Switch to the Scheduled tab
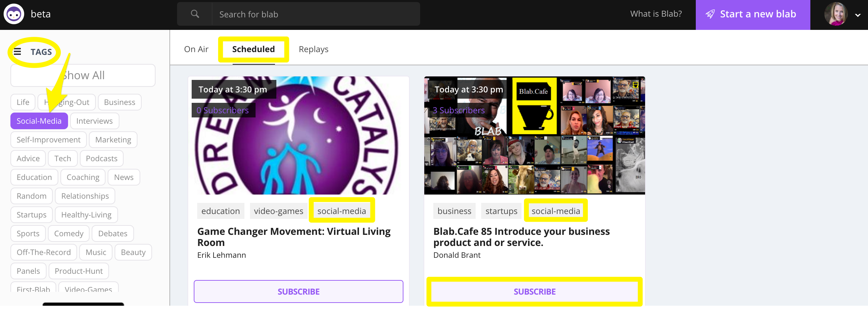This screenshot has width=868, height=321. (253, 49)
